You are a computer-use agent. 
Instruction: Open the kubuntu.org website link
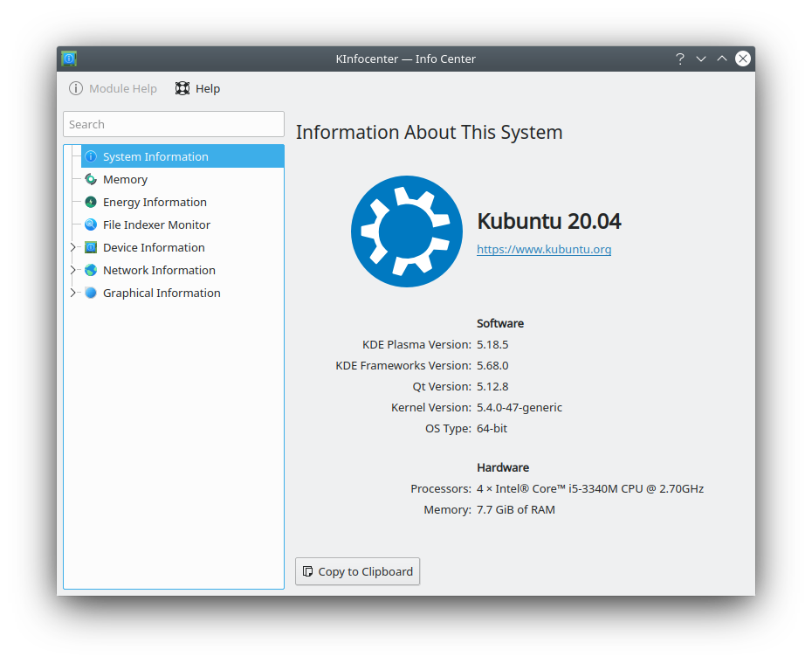pos(543,249)
